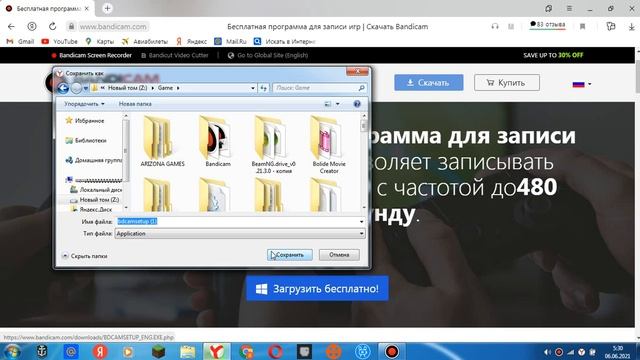This screenshot has height=360, width=640.
Task: Open the address path dropdown in dialog
Action: tap(253, 88)
